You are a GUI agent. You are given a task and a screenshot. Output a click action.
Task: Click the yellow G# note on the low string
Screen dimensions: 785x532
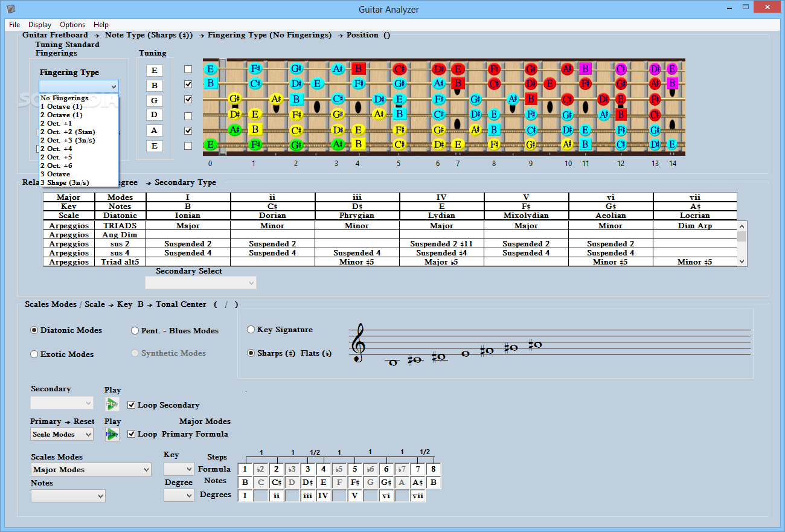(530, 145)
